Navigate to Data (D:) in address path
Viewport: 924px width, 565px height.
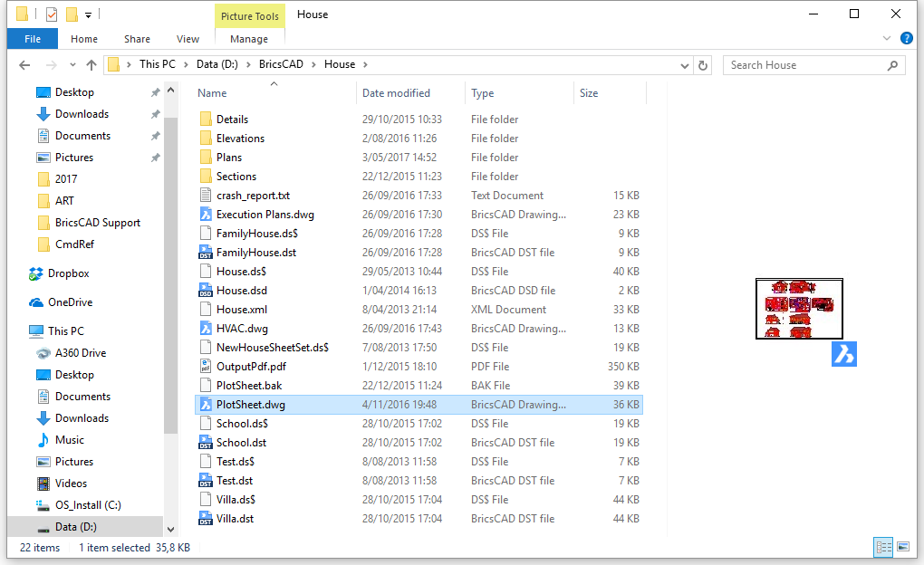217,64
